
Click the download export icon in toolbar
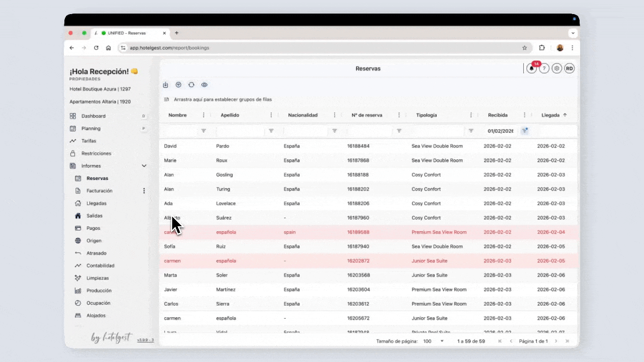(x=166, y=85)
